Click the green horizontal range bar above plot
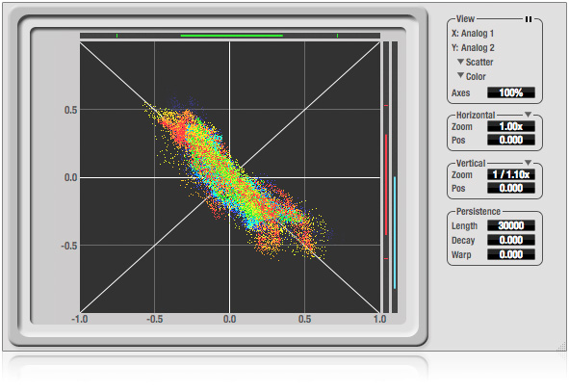 point(231,36)
